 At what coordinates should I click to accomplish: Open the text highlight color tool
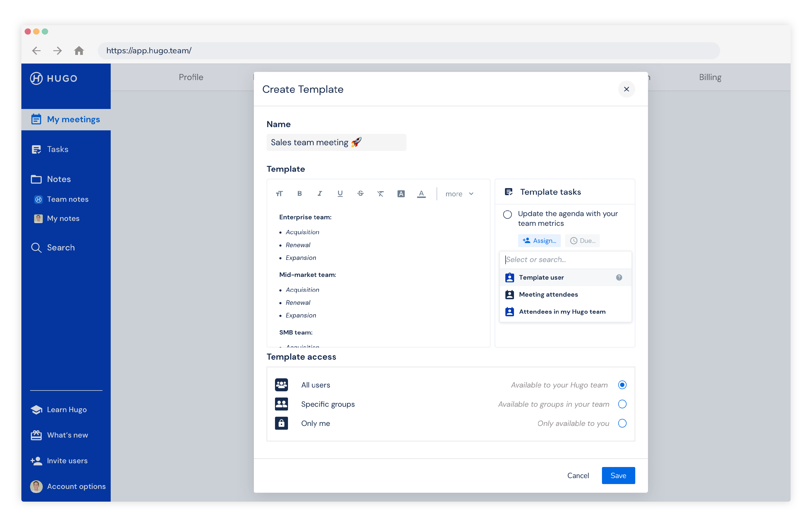point(401,194)
